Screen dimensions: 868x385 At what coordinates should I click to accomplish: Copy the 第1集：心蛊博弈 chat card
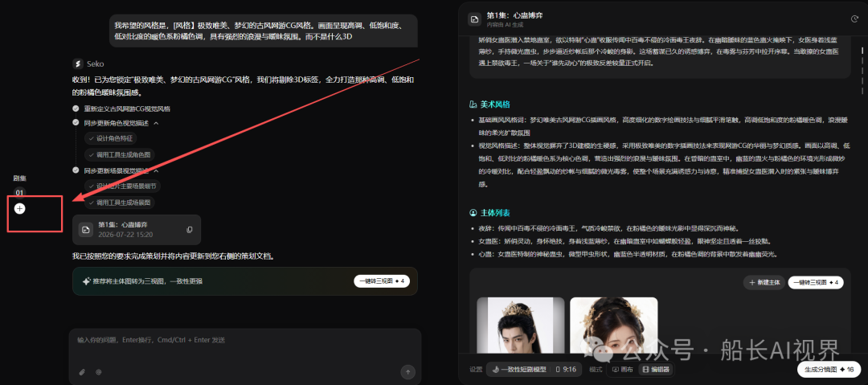[x=190, y=229]
